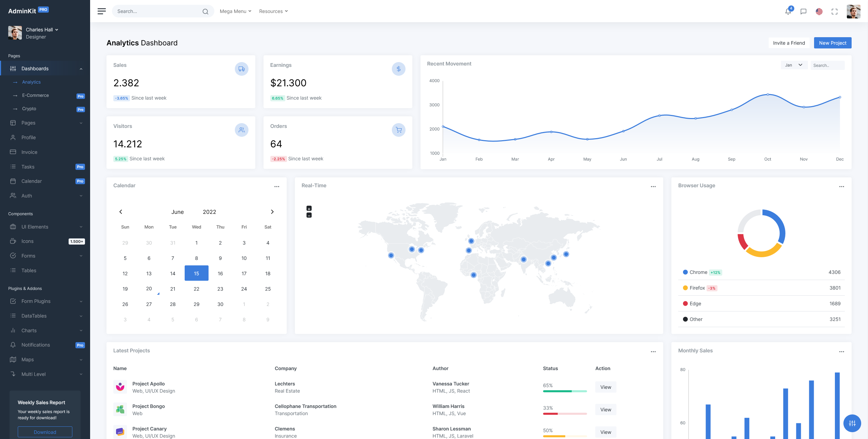This screenshot has height=439, width=868.
Task: Open the Mega Menu
Action: click(235, 11)
